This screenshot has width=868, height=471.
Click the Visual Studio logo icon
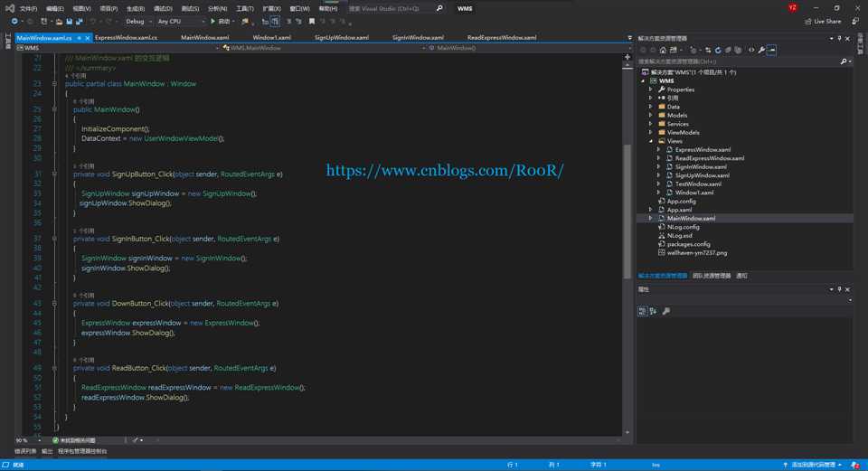click(9, 8)
